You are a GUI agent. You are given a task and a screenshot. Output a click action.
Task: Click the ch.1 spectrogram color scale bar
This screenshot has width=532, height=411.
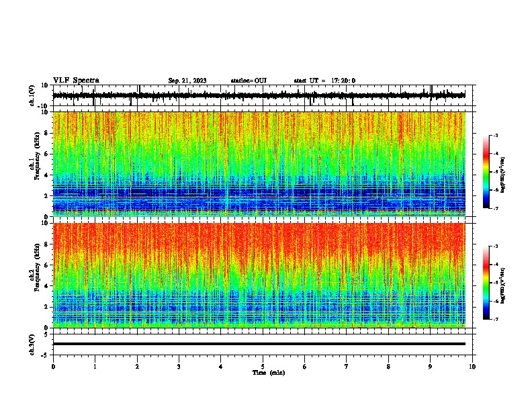click(486, 172)
